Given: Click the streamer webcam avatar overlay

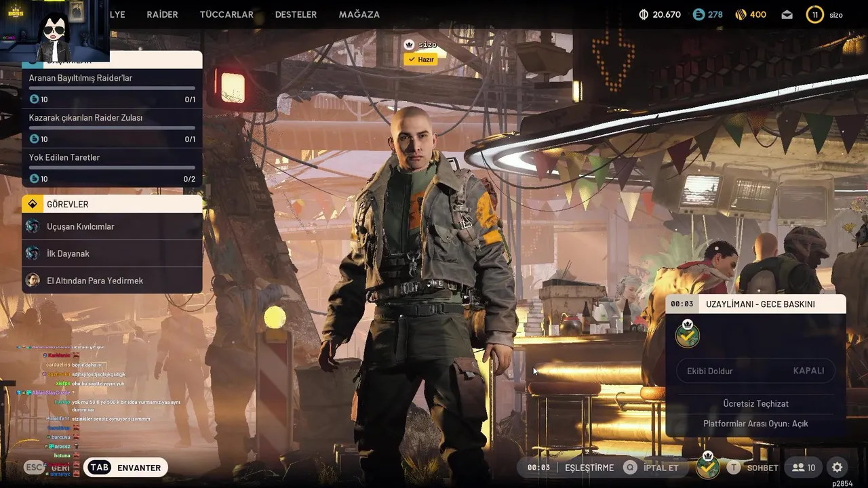Looking at the screenshot, I should [54, 31].
